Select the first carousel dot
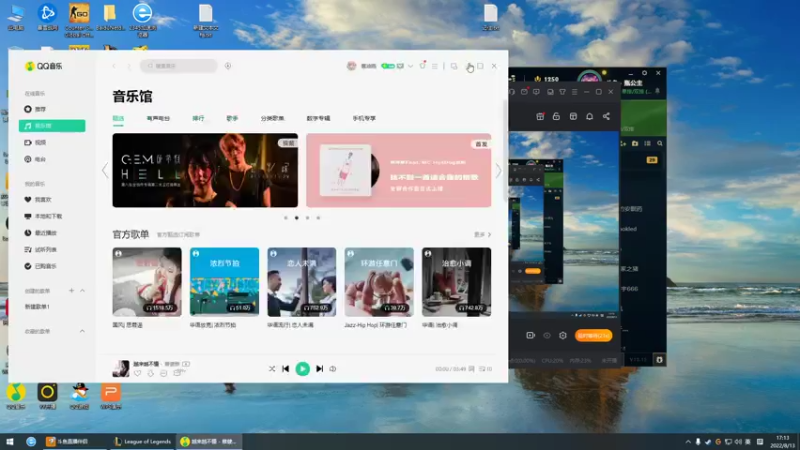This screenshot has height=450, width=800. tap(286, 218)
